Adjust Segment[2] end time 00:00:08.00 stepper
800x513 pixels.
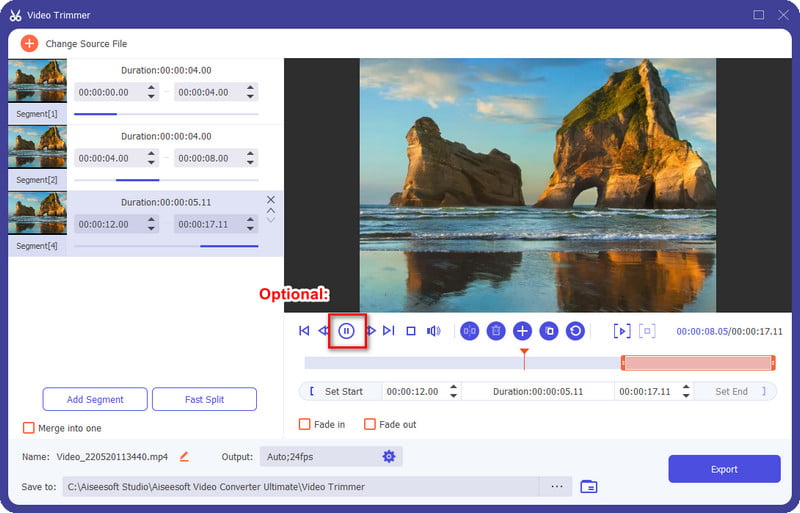coord(250,158)
